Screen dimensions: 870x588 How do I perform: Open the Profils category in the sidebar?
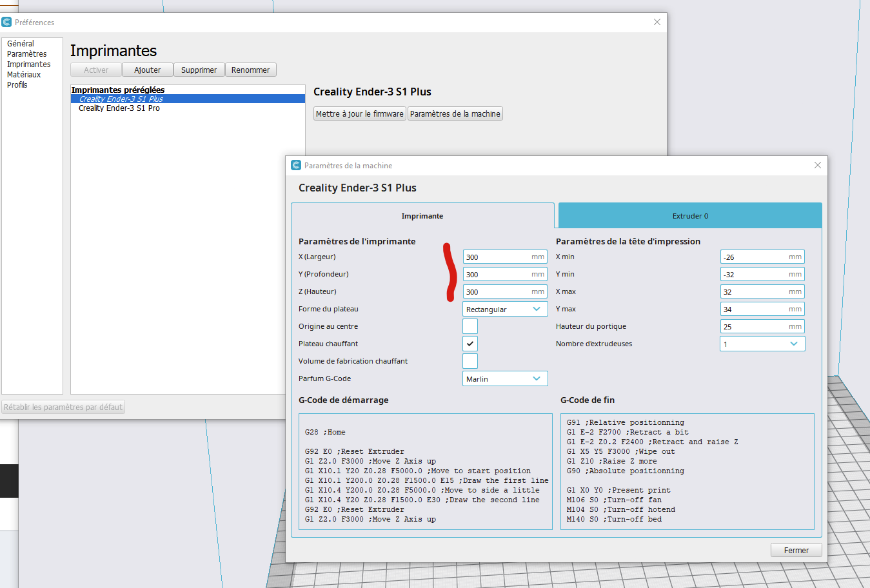point(17,85)
